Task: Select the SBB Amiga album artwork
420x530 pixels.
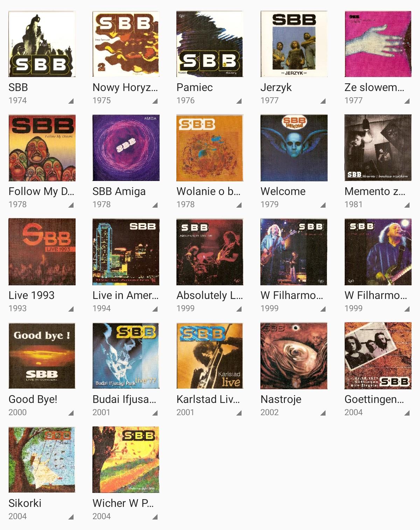Action: pos(126,148)
